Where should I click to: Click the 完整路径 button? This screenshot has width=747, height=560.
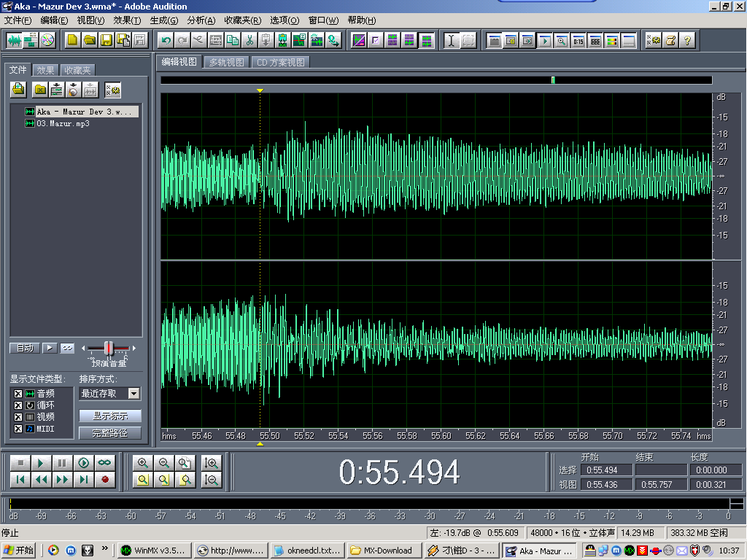(x=110, y=433)
